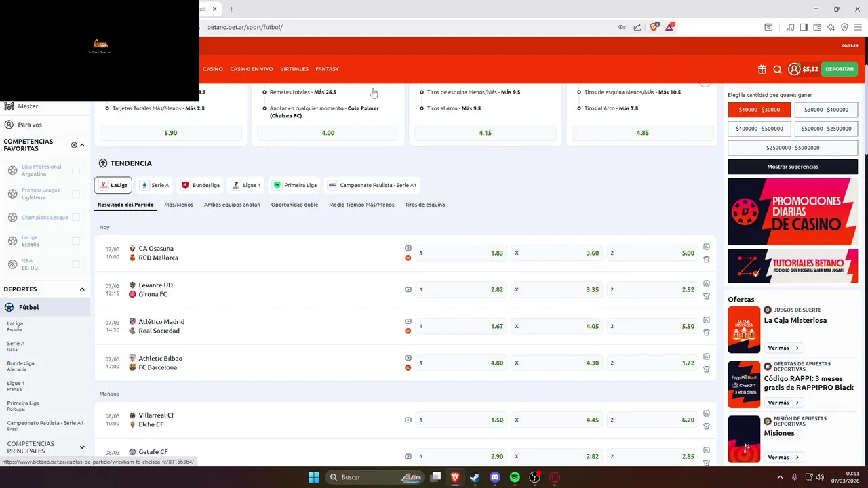Screen dimensions: 868x488
Task: Open Promociones Diarias de Casino banner
Action: coord(793,211)
